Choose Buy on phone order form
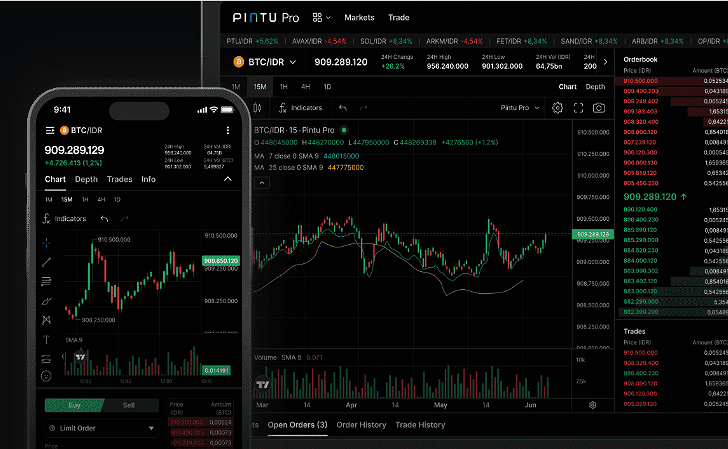Image resolution: width=728 pixels, height=449 pixels. click(x=74, y=405)
